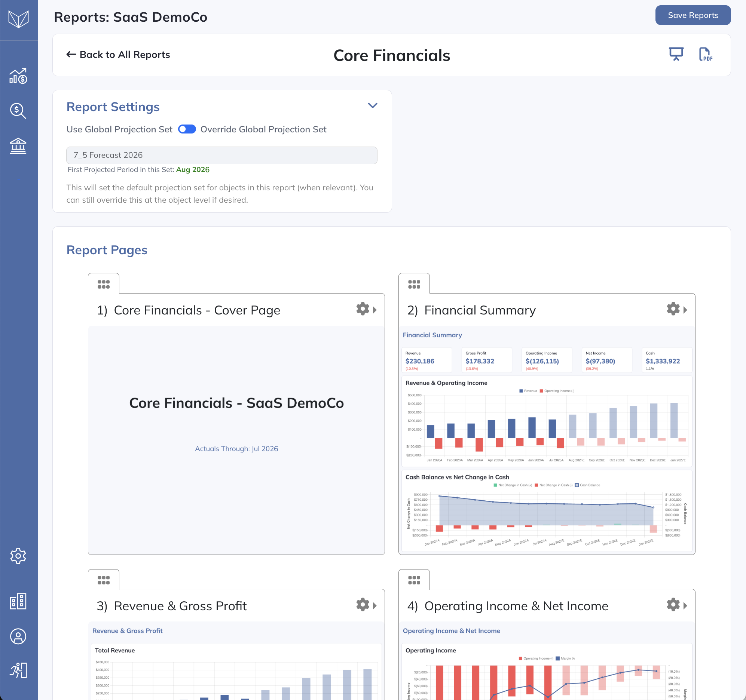Click the Report Pages heading

click(x=107, y=250)
